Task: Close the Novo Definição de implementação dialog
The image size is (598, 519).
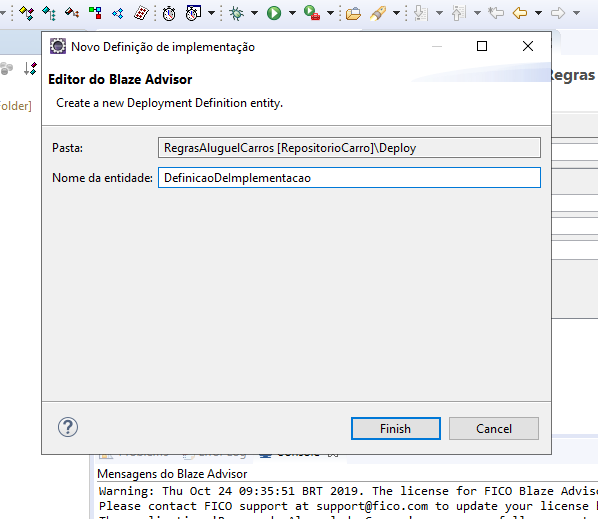Action: coord(528,46)
